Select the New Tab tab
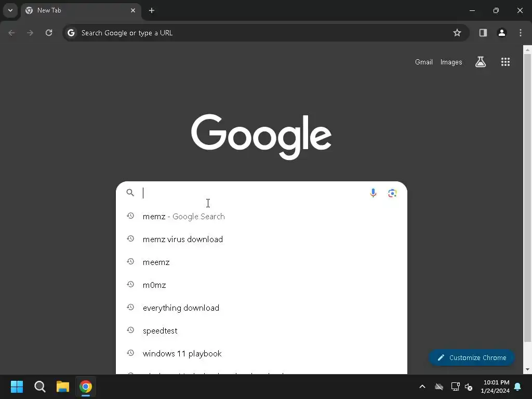This screenshot has height=399, width=532. click(x=81, y=10)
